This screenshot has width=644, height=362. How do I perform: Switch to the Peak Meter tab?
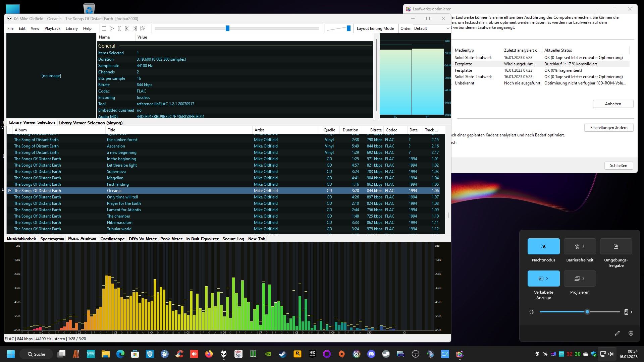tap(171, 239)
